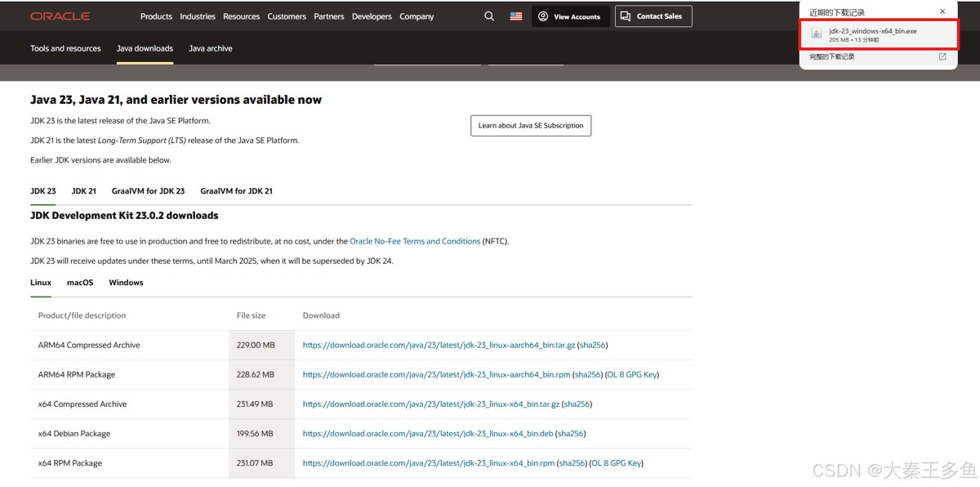Click Learn about Java SE Subscription

pyautogui.click(x=531, y=126)
